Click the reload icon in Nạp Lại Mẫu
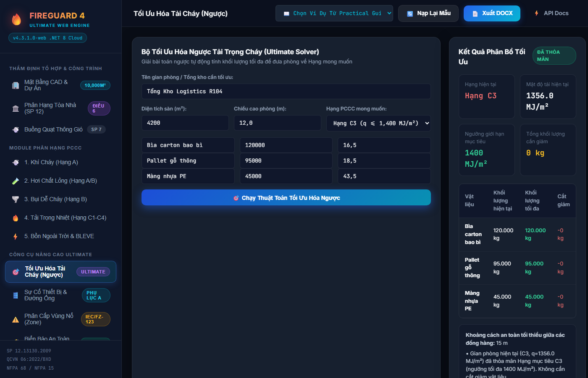Image resolution: width=588 pixels, height=378 pixels. (410, 13)
